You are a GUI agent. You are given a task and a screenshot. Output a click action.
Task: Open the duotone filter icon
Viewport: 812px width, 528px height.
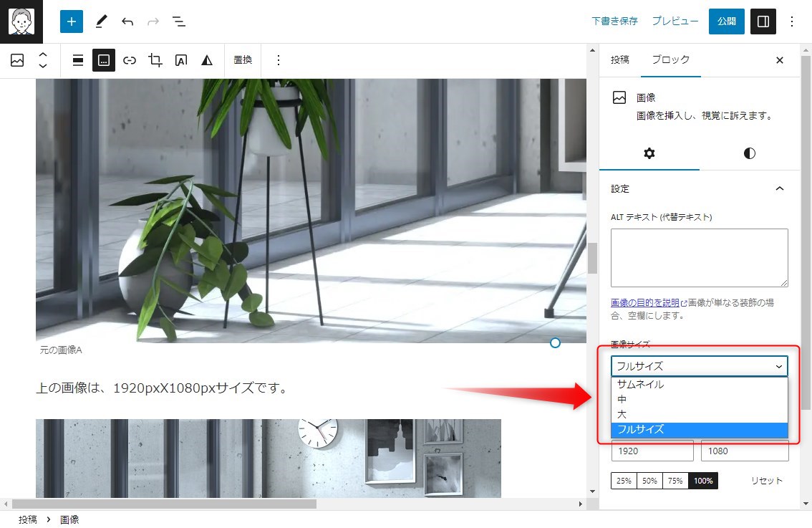[206, 60]
